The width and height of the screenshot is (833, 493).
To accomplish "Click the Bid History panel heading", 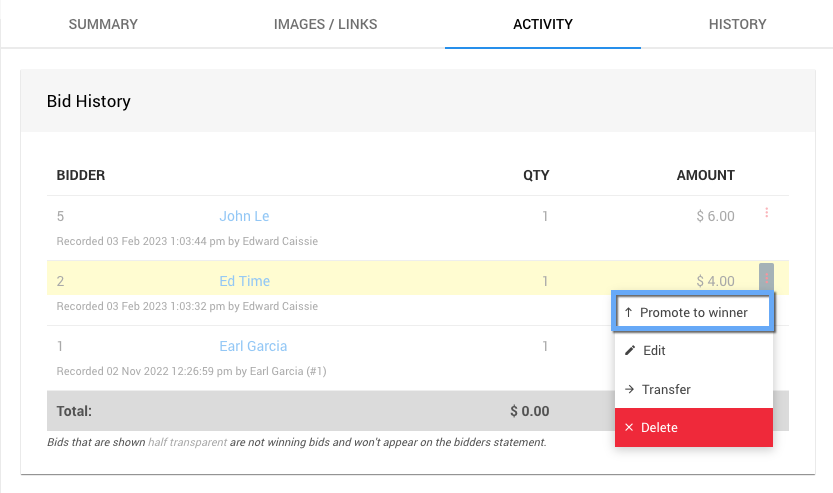I will (x=89, y=101).
